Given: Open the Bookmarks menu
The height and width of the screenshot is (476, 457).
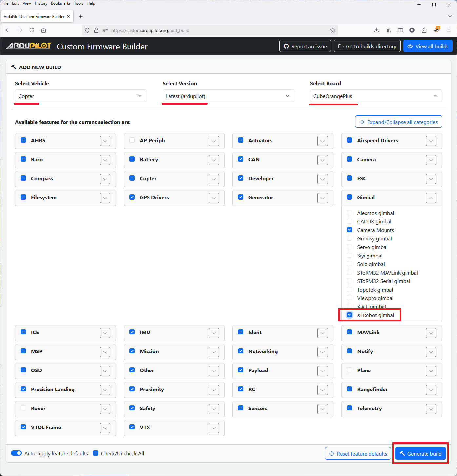Looking at the screenshot, I should 61,3.
